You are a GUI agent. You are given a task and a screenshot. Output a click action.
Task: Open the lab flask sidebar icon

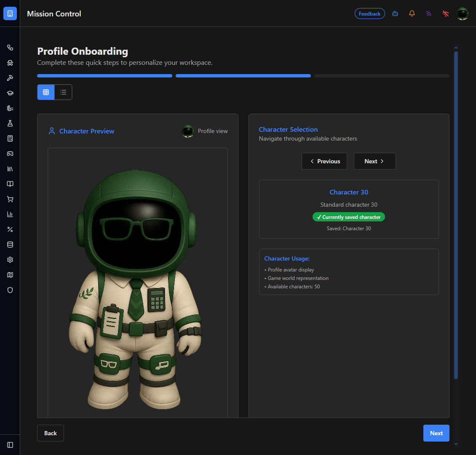pyautogui.click(x=10, y=123)
